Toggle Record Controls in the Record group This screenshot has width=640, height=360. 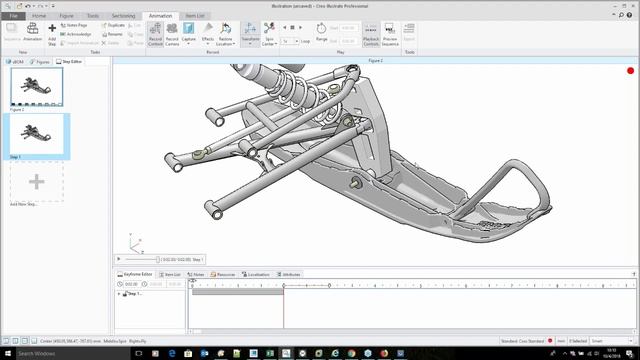point(155,34)
